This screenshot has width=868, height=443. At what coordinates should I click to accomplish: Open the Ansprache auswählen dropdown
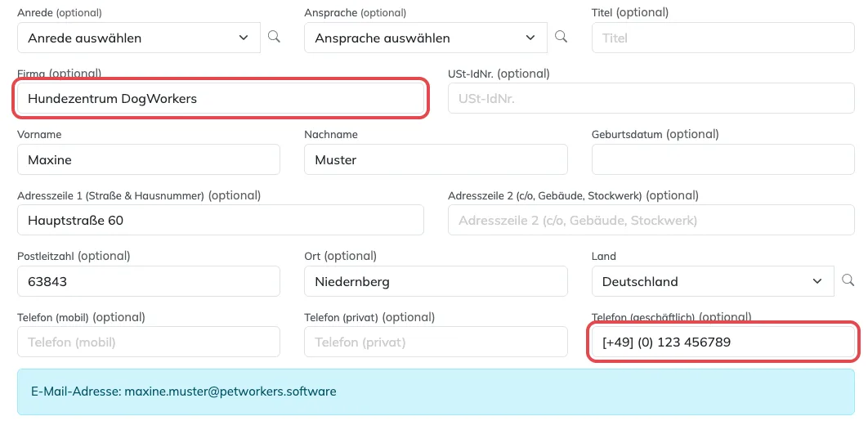coord(426,38)
